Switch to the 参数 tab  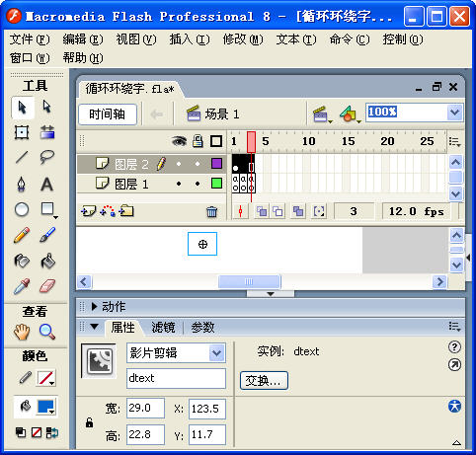tap(202, 328)
